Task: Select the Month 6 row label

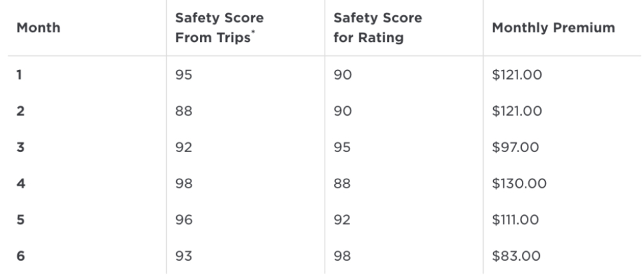Action: pyautogui.click(x=20, y=256)
